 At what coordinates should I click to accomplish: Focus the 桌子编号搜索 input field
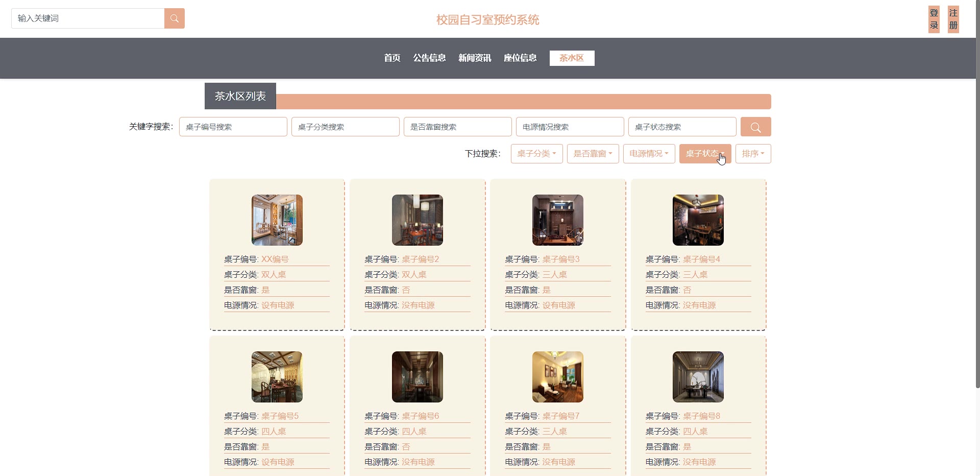click(x=233, y=127)
